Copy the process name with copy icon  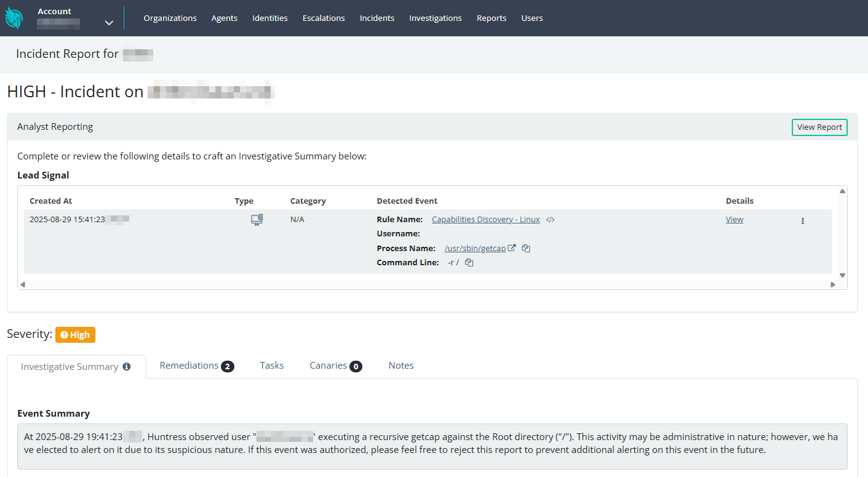tap(526, 249)
